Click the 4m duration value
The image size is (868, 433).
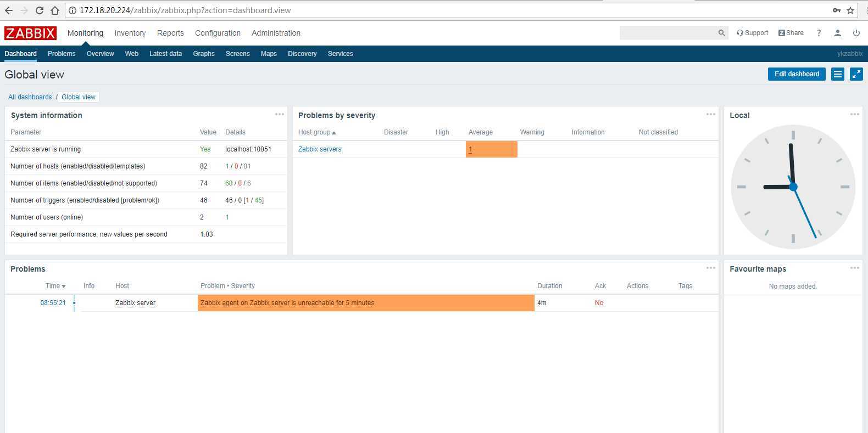tap(542, 303)
